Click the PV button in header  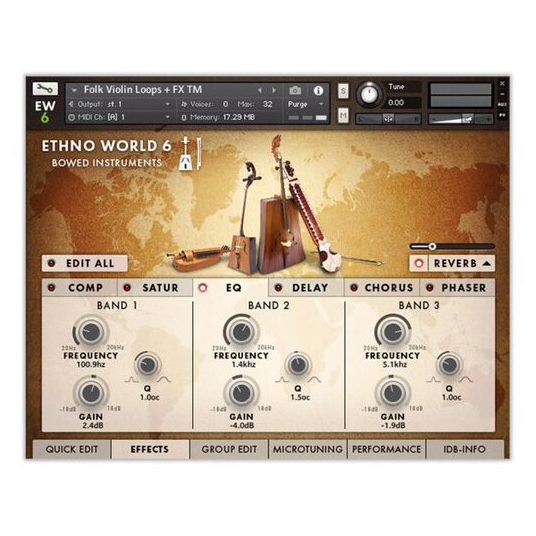click(502, 116)
